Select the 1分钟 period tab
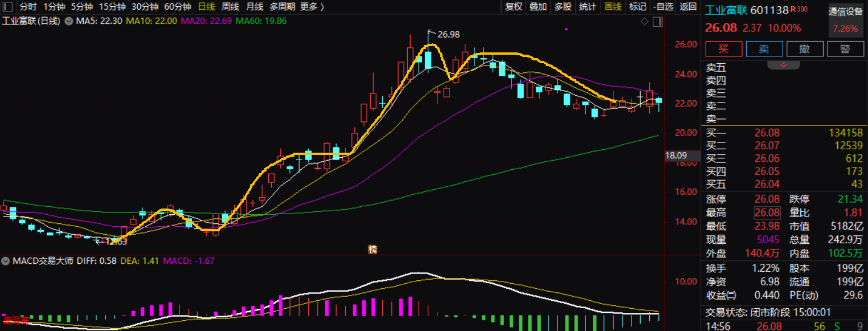The width and height of the screenshot is (868, 331). [54, 7]
